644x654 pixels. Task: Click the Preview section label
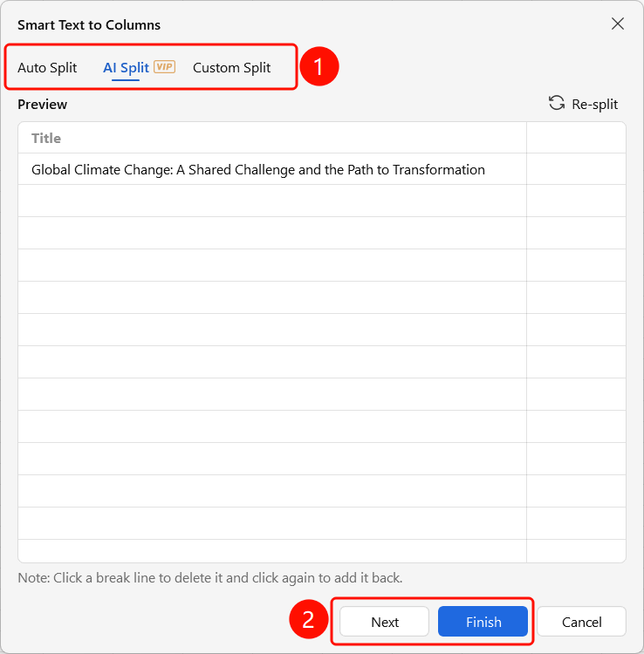coord(42,104)
